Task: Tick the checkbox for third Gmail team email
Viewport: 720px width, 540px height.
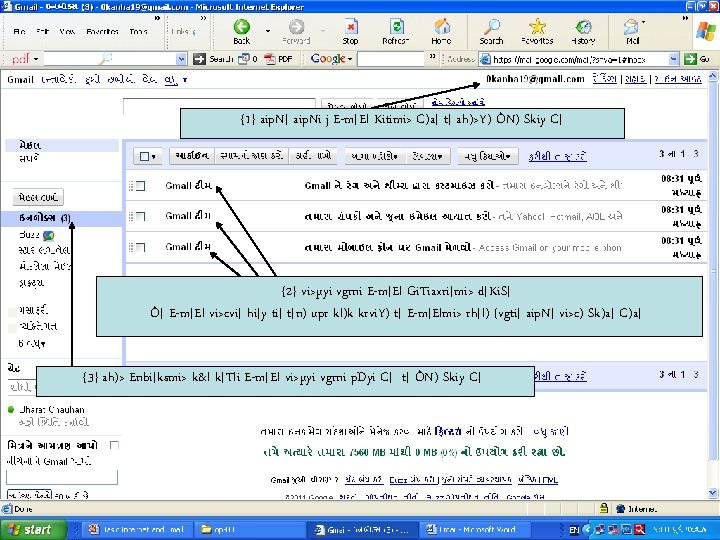Action: click(x=141, y=247)
